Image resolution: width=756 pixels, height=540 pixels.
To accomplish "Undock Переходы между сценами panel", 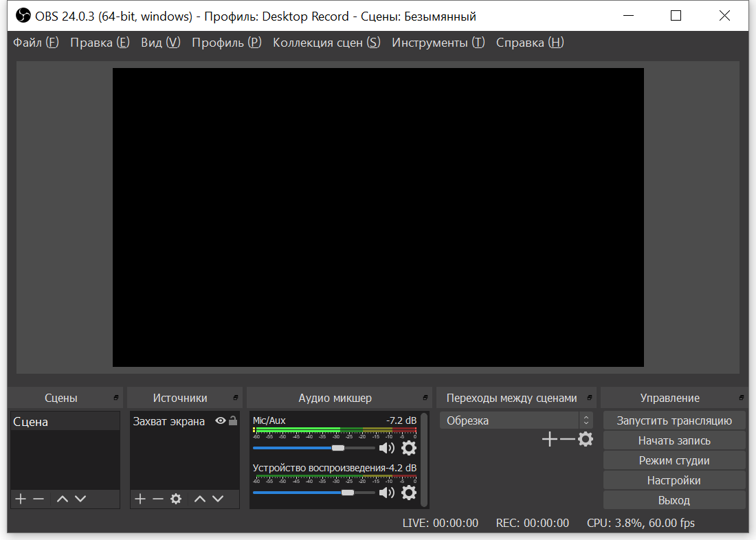I will click(589, 398).
